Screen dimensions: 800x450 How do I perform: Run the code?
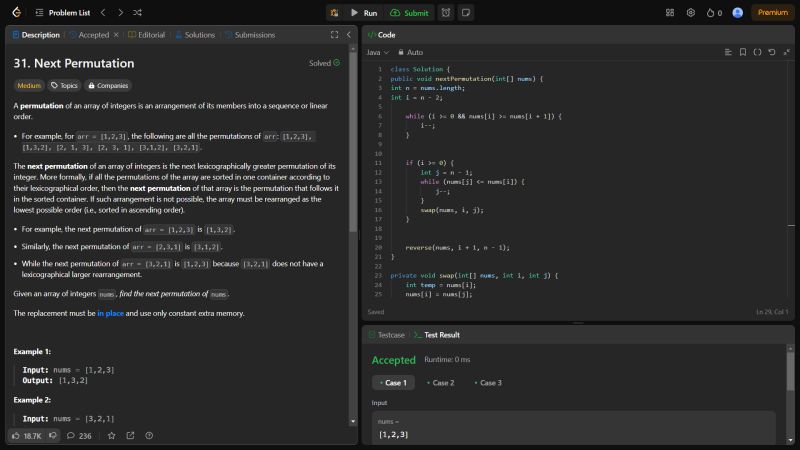pyautogui.click(x=364, y=13)
